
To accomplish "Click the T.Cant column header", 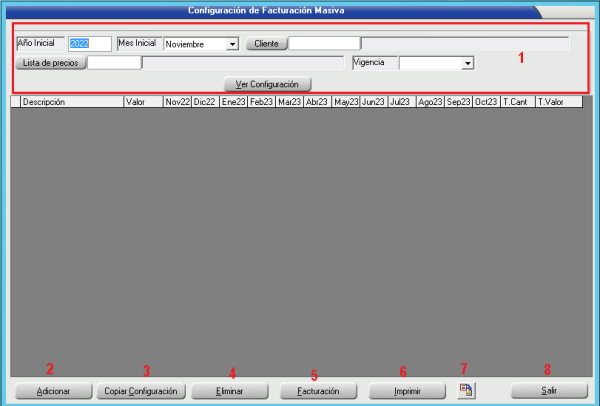I will [x=517, y=102].
